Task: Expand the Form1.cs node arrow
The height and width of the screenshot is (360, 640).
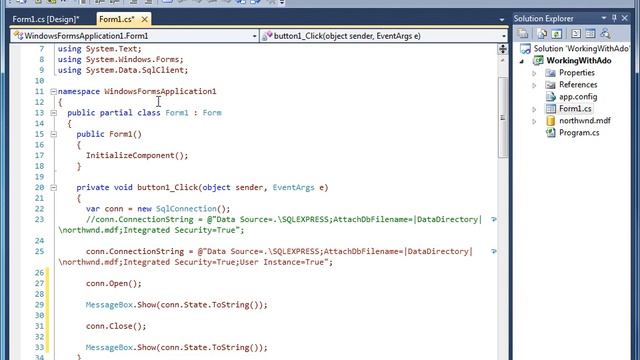Action: [534, 109]
